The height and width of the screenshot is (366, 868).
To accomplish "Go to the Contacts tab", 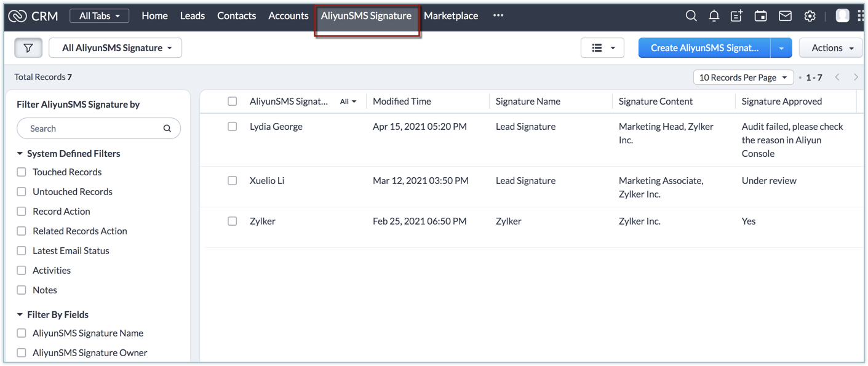I will [x=236, y=16].
